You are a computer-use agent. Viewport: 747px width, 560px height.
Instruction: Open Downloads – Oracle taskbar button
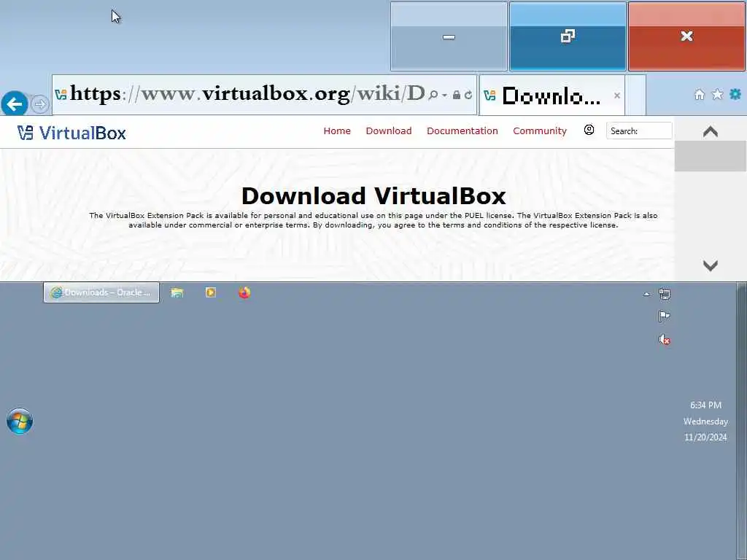pyautogui.click(x=101, y=292)
